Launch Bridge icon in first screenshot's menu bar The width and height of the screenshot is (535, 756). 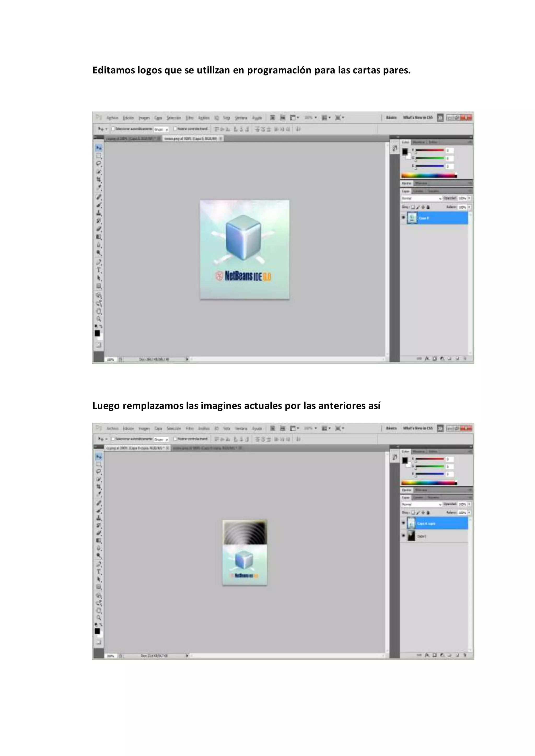click(272, 117)
